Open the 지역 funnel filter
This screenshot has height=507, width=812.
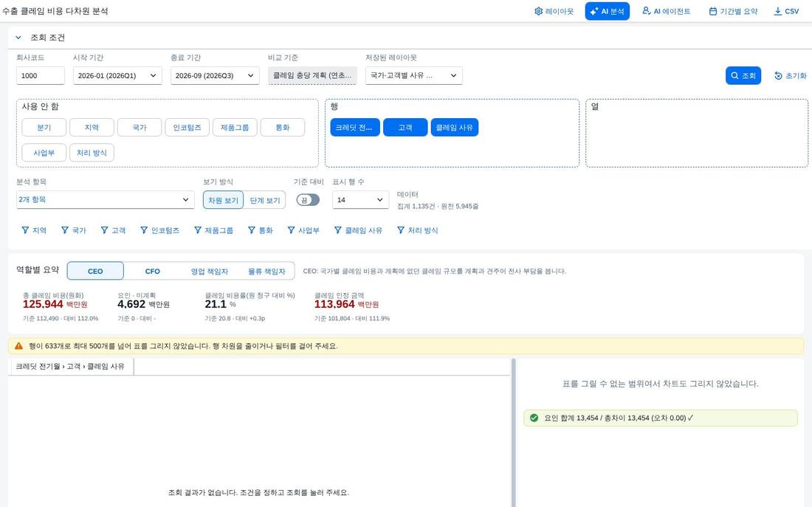click(34, 230)
